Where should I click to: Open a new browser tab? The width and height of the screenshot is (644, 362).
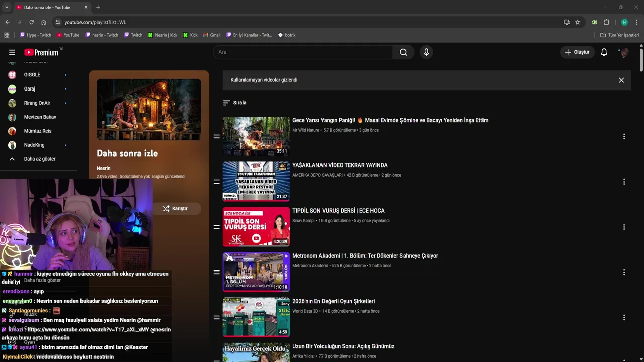click(x=98, y=7)
